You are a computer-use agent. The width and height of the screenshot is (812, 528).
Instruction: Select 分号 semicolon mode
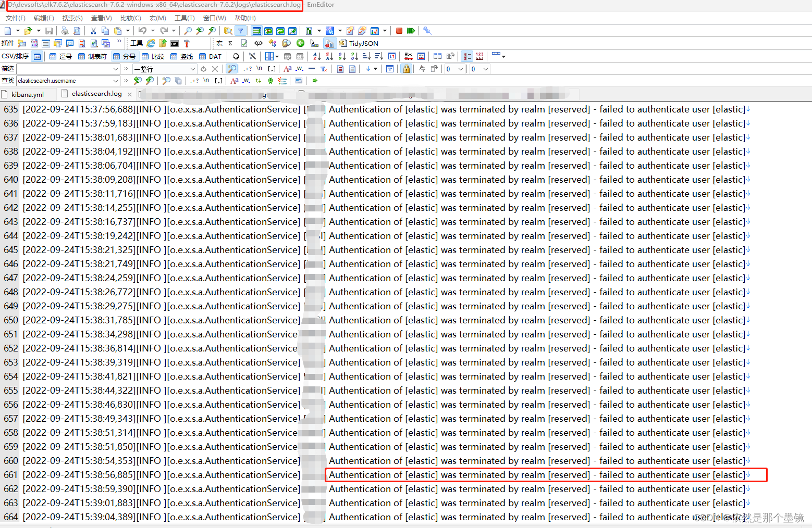pos(124,56)
